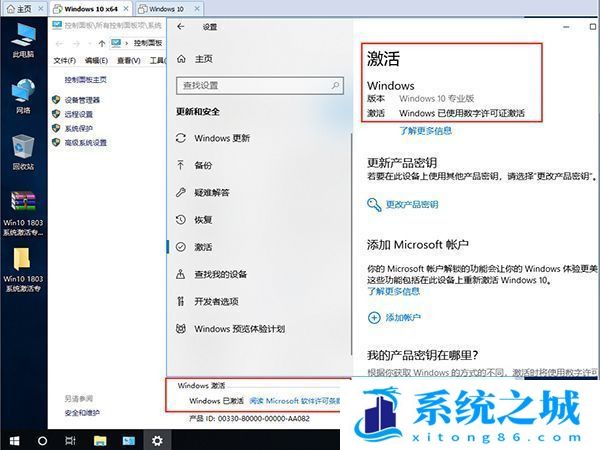The image size is (600, 450).
Task: Open 了解更多信息 link under activation status
Action: coord(426,131)
